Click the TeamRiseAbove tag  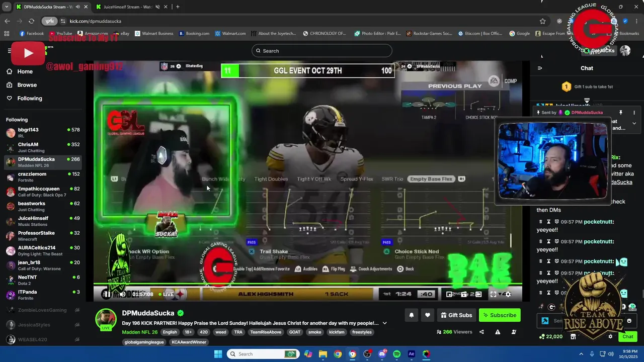(266, 332)
